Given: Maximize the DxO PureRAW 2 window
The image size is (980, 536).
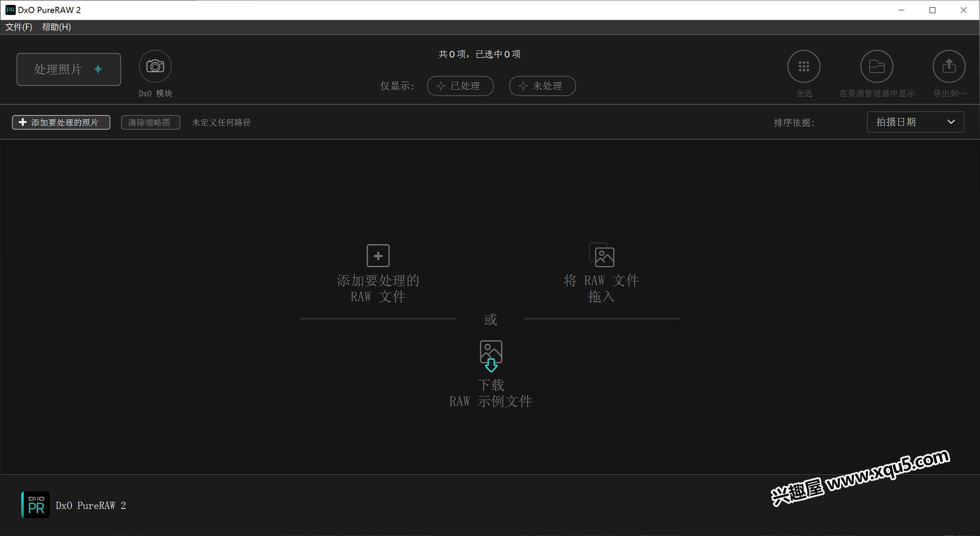Looking at the screenshot, I should 932,10.
